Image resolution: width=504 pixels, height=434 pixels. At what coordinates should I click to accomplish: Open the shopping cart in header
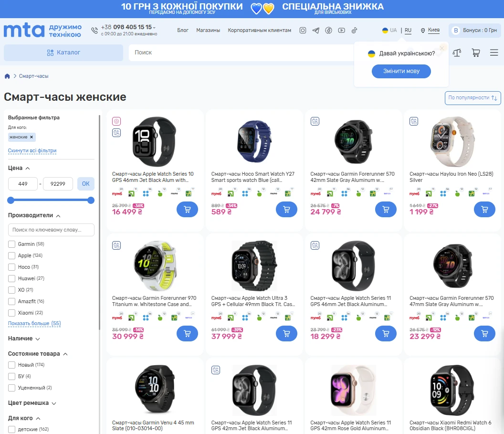476,53
